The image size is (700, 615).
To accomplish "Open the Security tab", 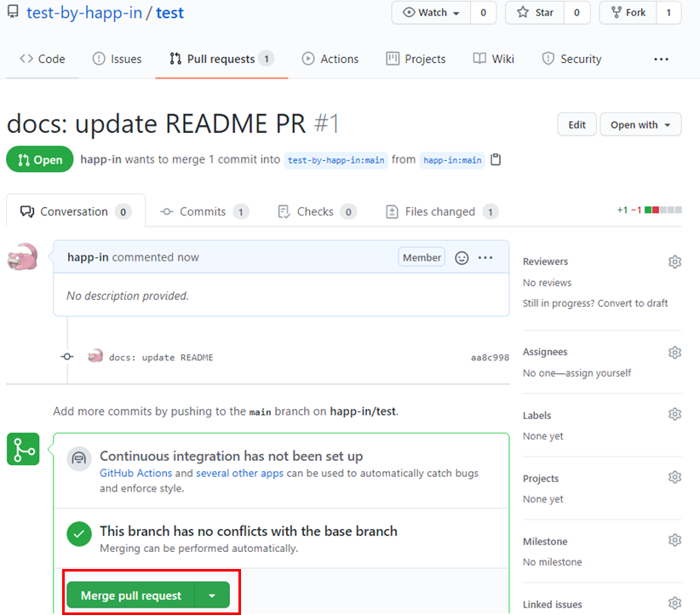I will 572,59.
